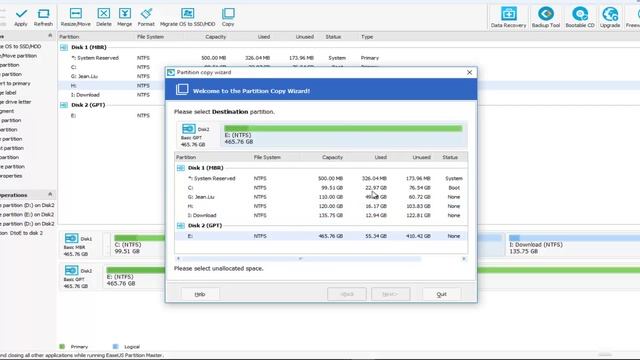Select the Resize/Move tool icon
The width and height of the screenshot is (640, 360).
click(76, 18)
